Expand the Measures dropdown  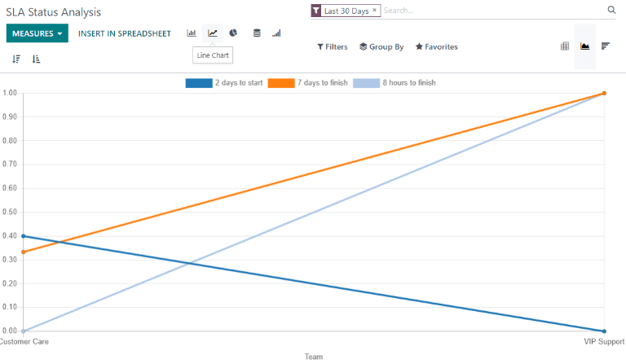(37, 33)
